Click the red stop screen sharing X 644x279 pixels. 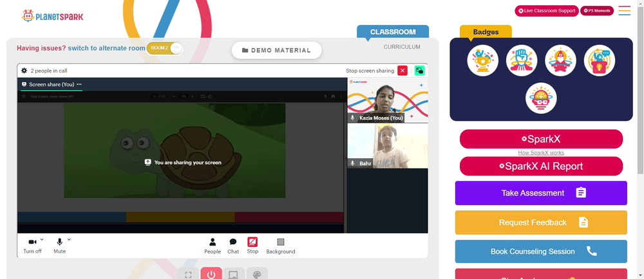[402, 71]
